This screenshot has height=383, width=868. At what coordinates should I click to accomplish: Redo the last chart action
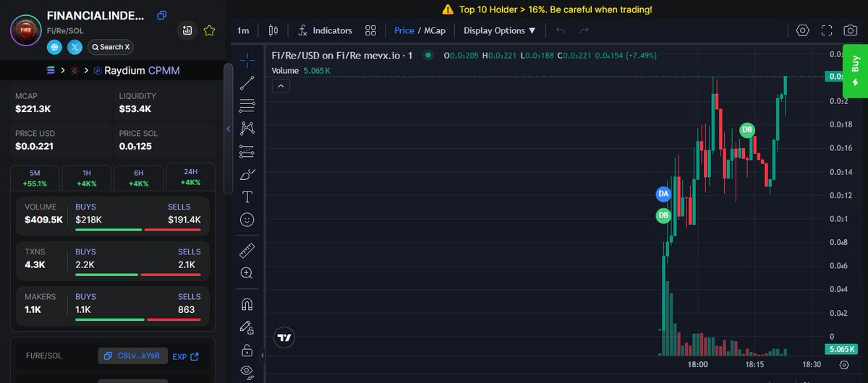pos(584,30)
